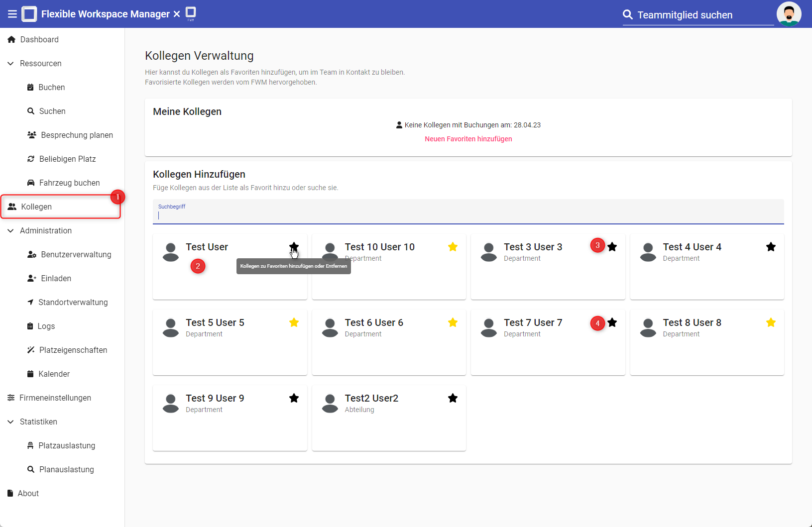Click Test 6 User 6 avatar icon
This screenshot has height=527, width=812.
pyautogui.click(x=330, y=327)
